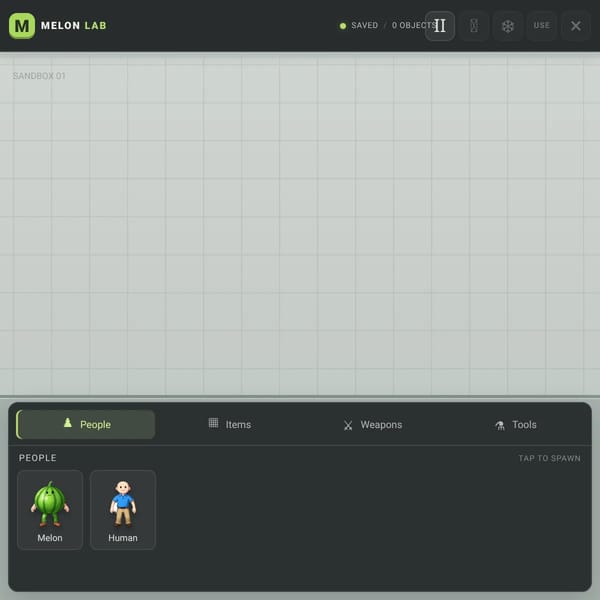Switch to the Items tab
Screen dimensions: 600x600
230,424
